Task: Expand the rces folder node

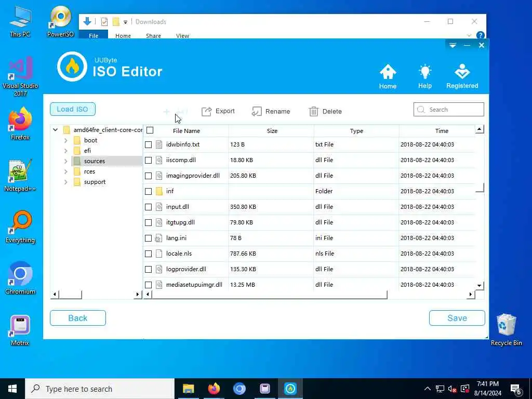Action: 66,171
